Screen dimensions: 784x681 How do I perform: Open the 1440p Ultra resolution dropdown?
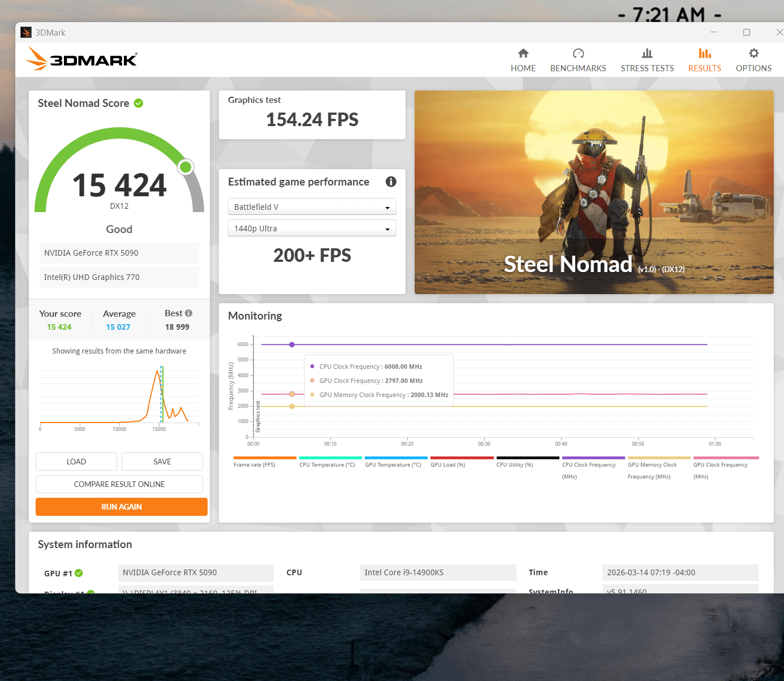pos(312,229)
